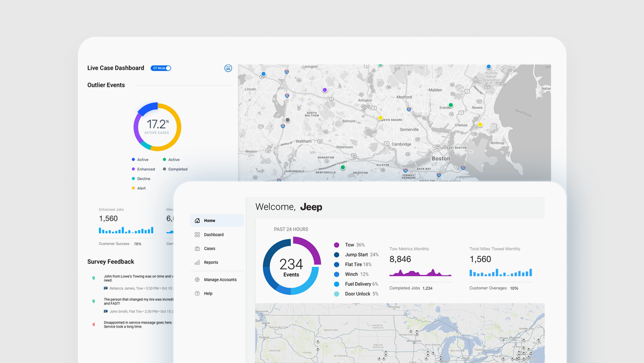
Task: Click the Completed Jobs 1,234 label
Action: click(x=411, y=288)
